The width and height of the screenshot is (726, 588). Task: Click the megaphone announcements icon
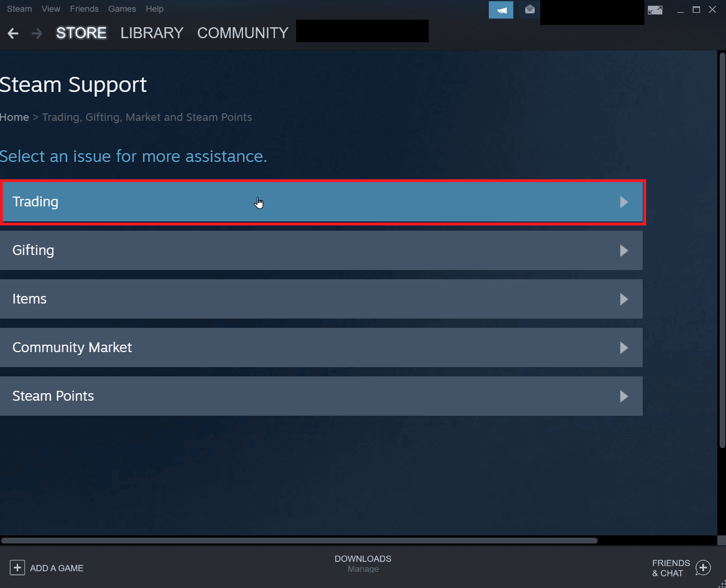pos(500,10)
